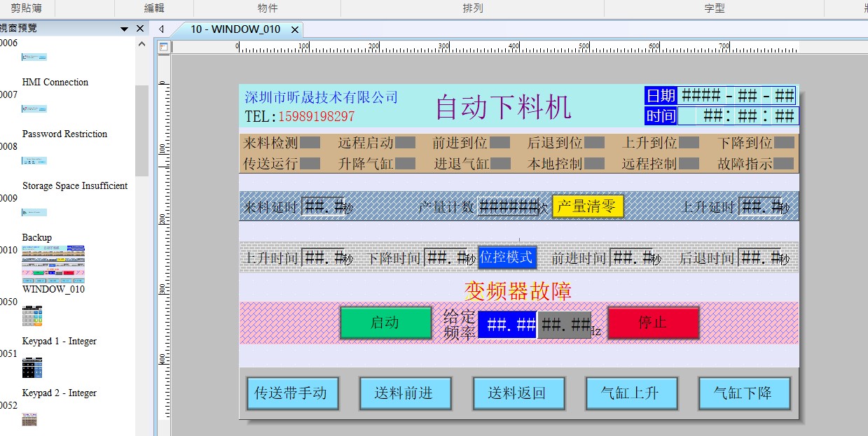Click the blue 给定频率 numeric input
Screen dimensions: 868x436
point(507,325)
